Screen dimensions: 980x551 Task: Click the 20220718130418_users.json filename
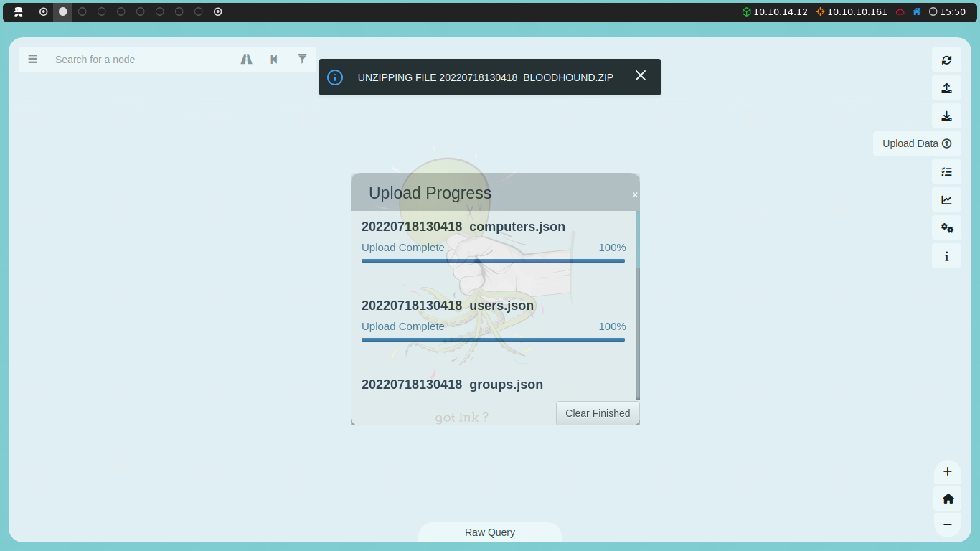coord(448,306)
